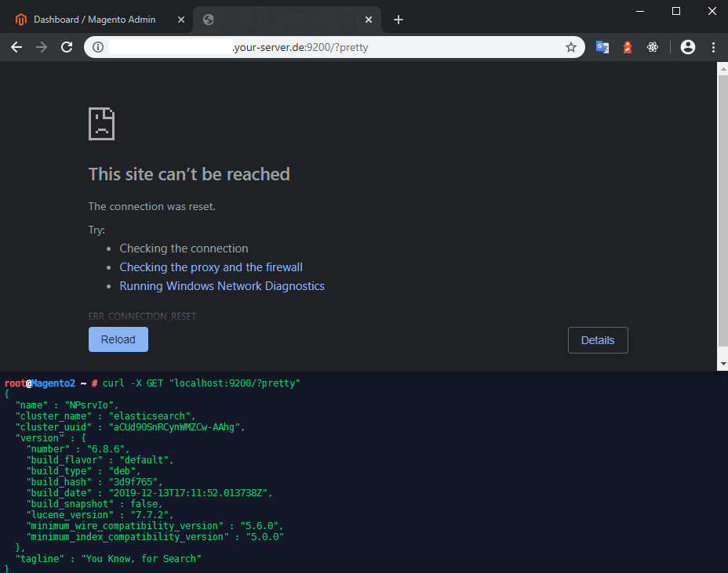Go back using the back arrow
Image resolution: width=728 pixels, height=573 pixels.
pos(16,47)
